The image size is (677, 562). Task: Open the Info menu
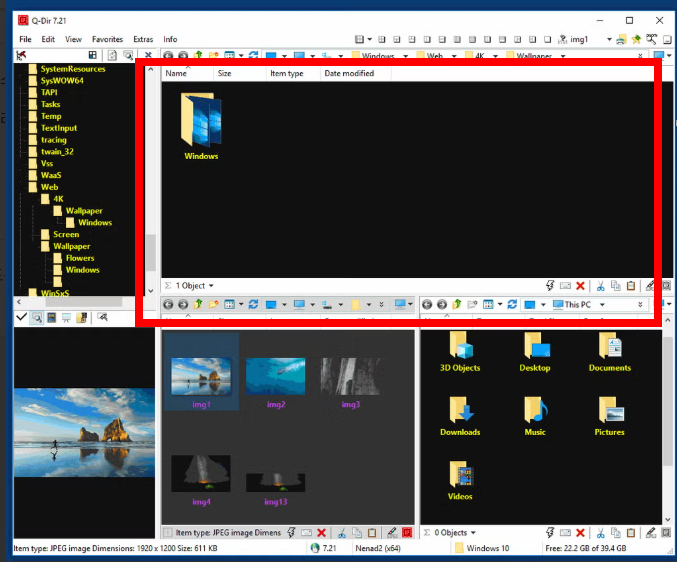(x=170, y=39)
